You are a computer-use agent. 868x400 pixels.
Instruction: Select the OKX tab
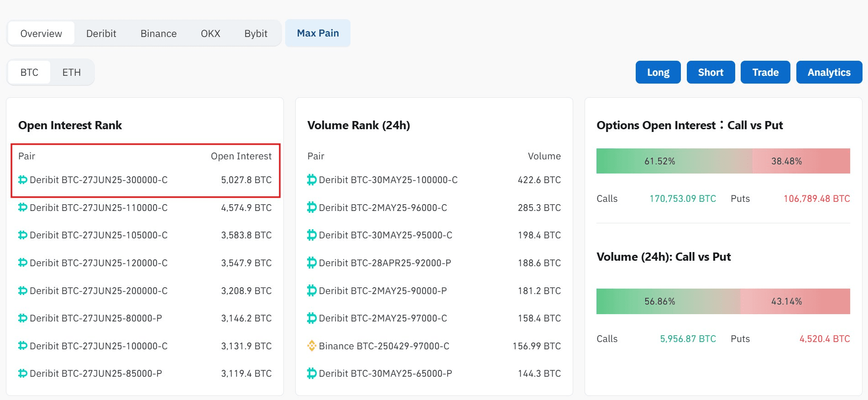click(x=210, y=34)
